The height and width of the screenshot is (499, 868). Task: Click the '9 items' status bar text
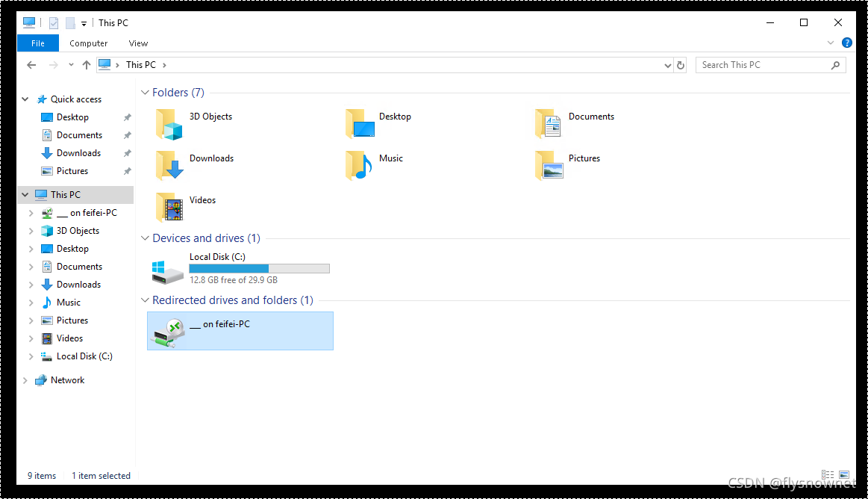click(x=42, y=476)
